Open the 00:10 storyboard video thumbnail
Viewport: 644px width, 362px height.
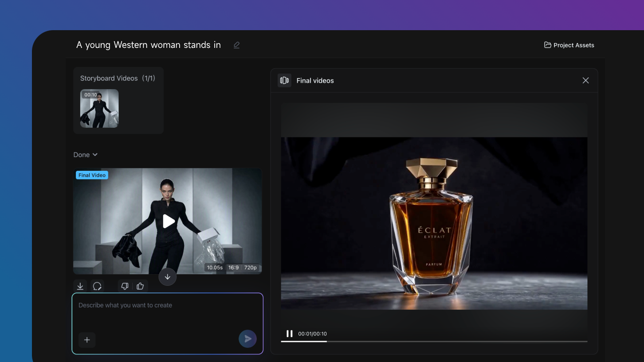[x=99, y=108]
